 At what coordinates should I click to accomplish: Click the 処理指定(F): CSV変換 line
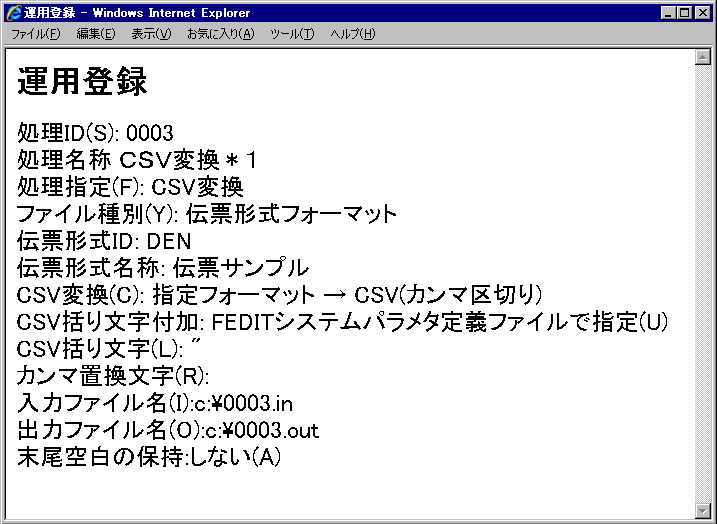coord(130,187)
